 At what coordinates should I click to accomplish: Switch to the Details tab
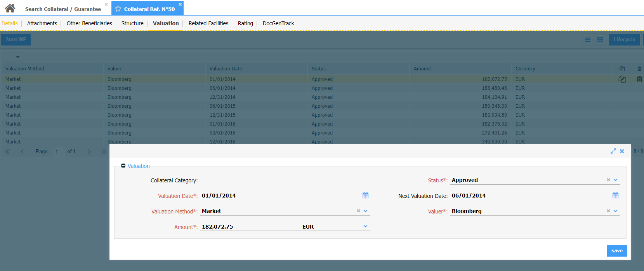tap(10, 23)
